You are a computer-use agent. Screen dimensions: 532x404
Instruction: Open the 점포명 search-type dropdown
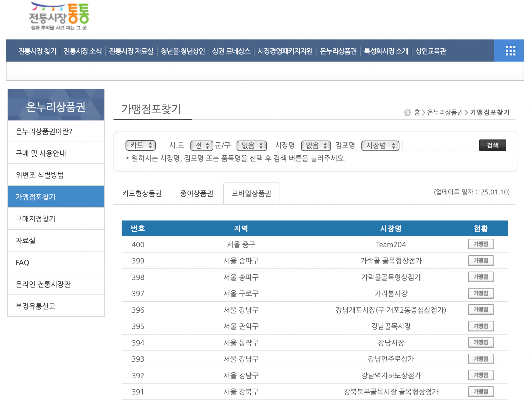point(380,145)
